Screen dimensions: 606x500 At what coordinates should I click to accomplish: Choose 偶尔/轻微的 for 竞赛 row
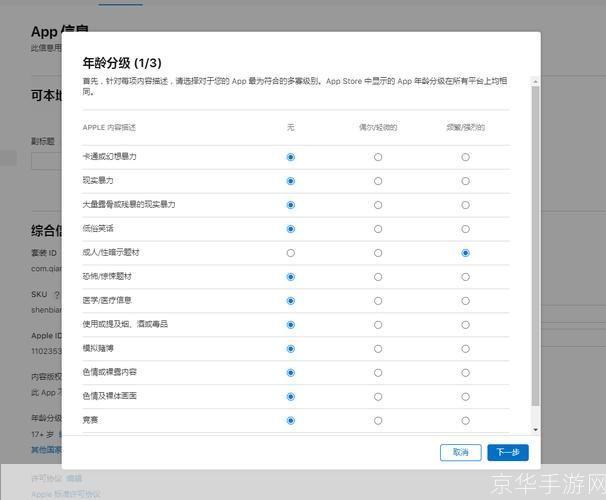click(378, 421)
